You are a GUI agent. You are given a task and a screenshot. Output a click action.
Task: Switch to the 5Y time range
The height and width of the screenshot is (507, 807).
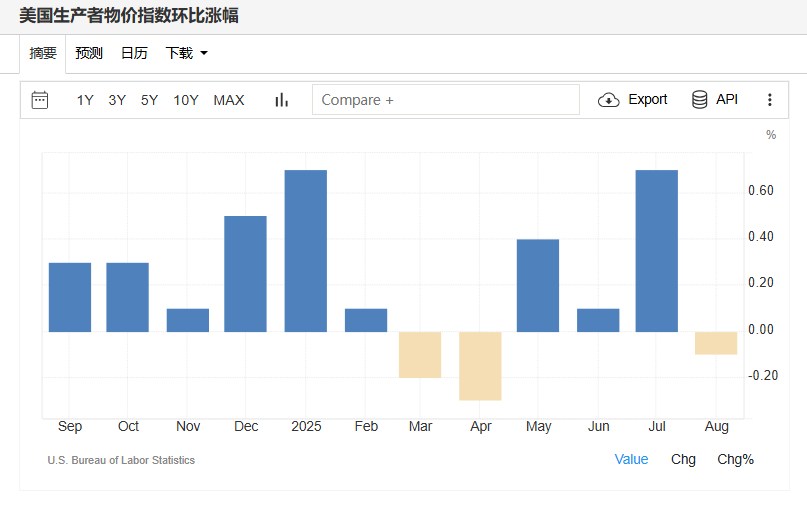coord(149,100)
